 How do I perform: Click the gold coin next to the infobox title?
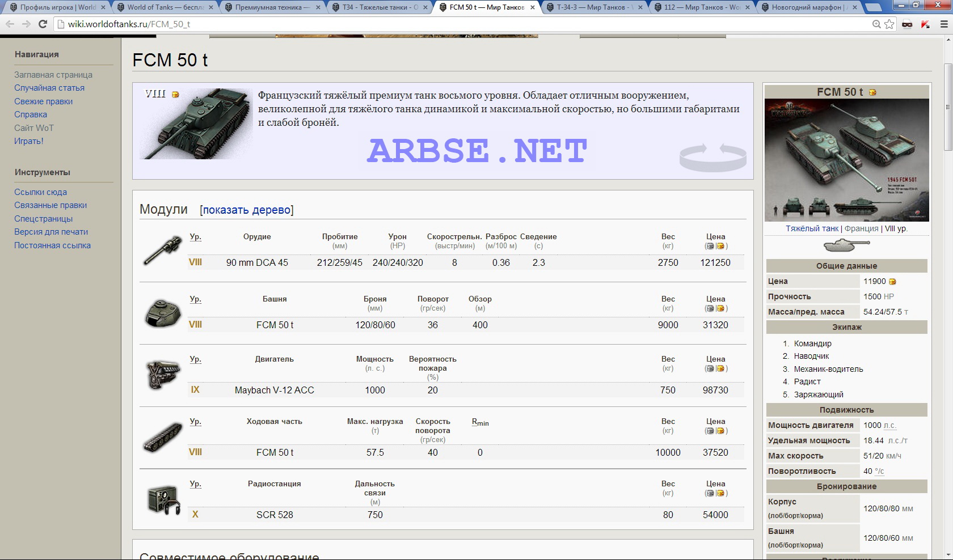click(872, 92)
